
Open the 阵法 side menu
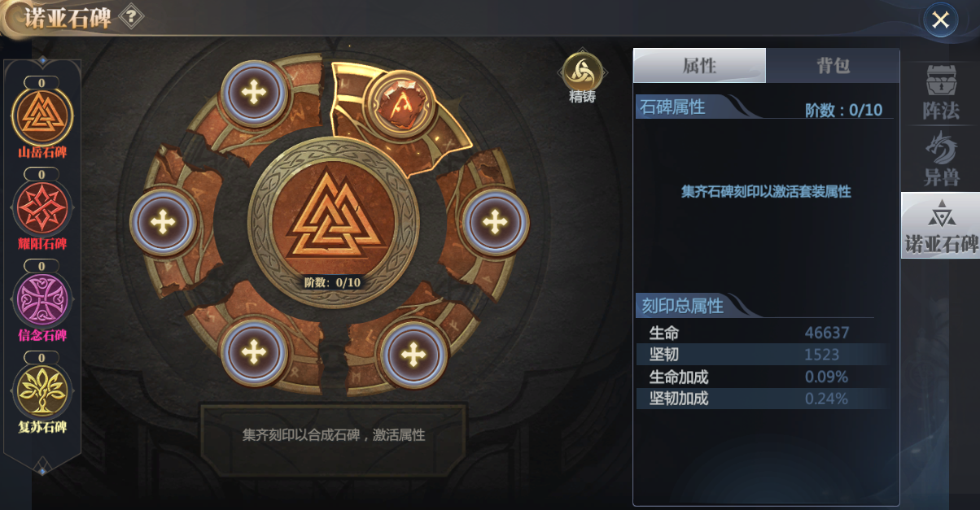940,94
